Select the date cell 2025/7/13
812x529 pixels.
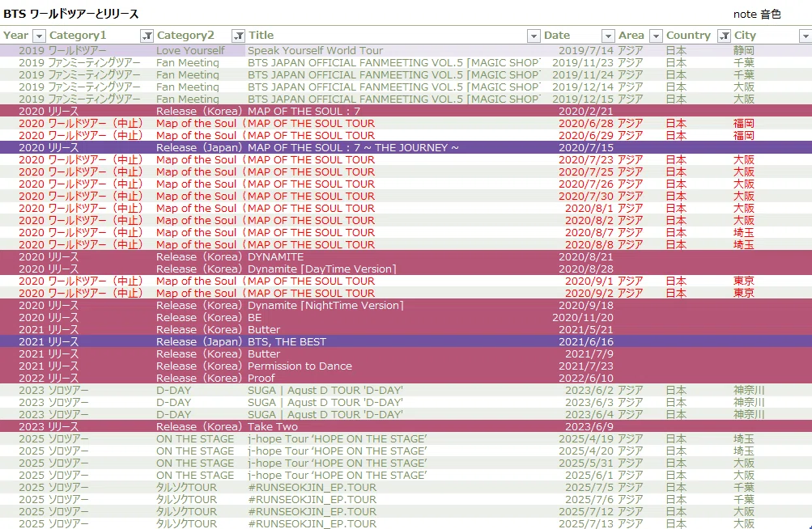point(585,524)
